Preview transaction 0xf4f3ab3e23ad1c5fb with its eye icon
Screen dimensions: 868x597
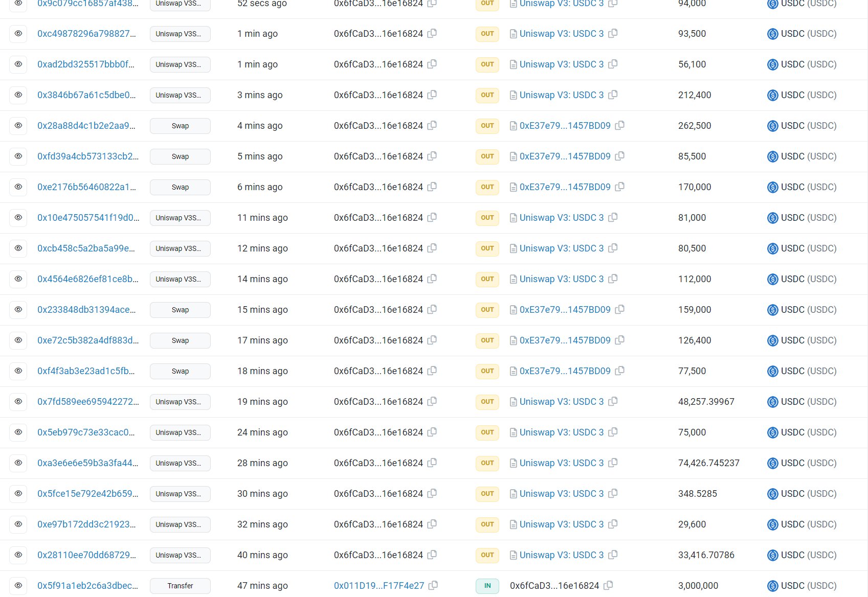click(x=18, y=371)
